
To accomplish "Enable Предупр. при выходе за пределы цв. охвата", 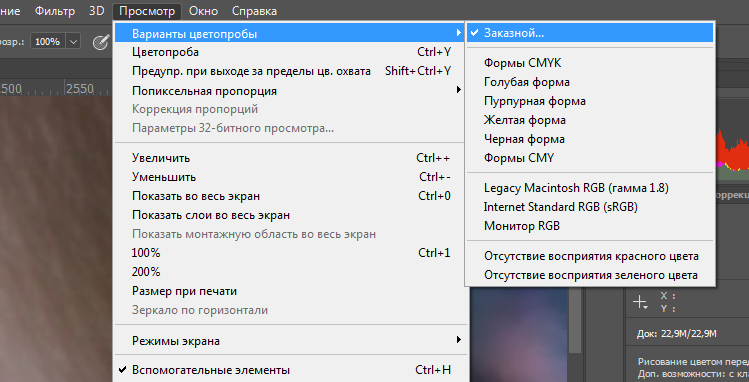I will (289, 71).
